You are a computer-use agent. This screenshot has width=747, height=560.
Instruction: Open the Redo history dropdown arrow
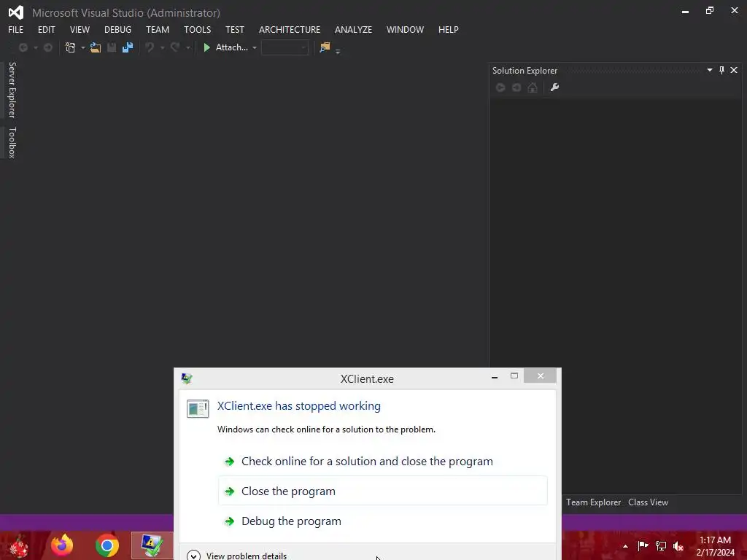coord(187,47)
